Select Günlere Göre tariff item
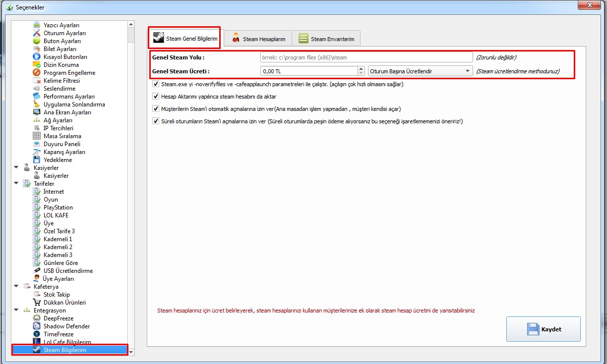 61,263
